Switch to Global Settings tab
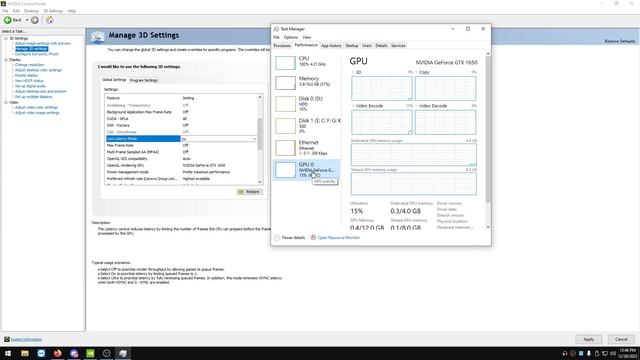640x360 pixels. point(114,80)
